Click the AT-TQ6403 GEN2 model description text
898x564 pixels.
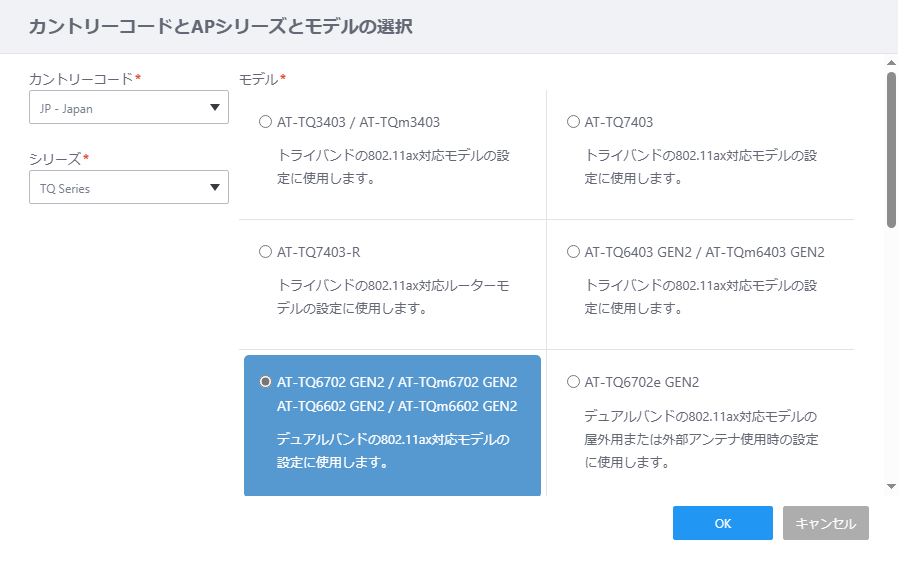pyautogui.click(x=700, y=297)
